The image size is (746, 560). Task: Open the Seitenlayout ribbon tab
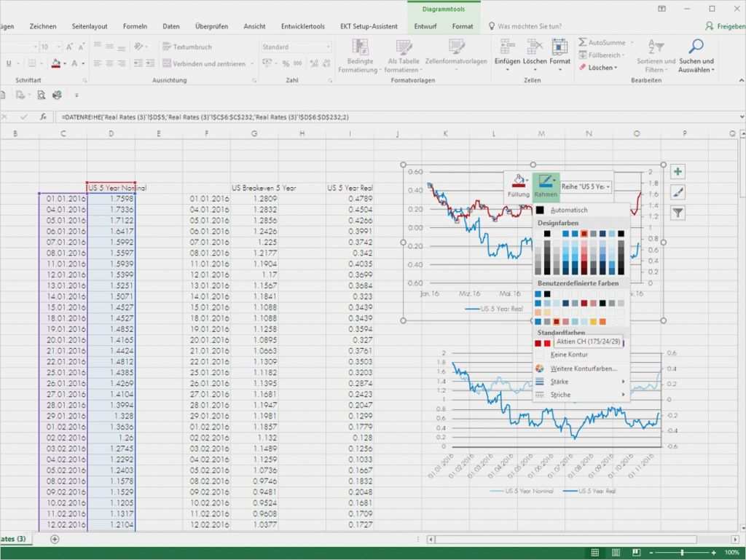pyautogui.click(x=90, y=26)
